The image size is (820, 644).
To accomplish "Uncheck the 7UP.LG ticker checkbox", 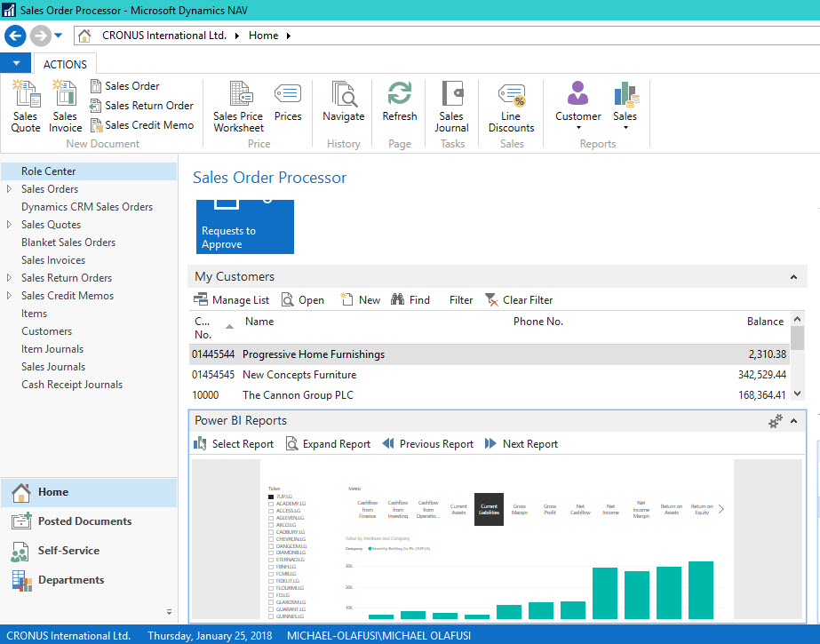I will click(x=271, y=497).
